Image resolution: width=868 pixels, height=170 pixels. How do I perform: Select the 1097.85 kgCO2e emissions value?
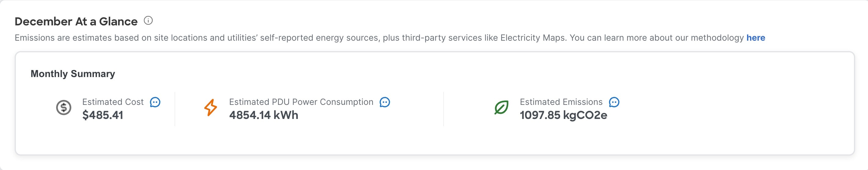[x=563, y=115]
